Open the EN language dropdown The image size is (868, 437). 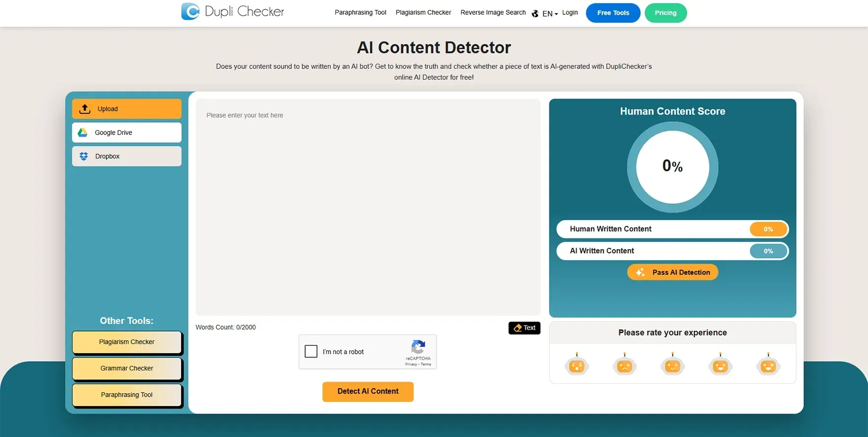coord(549,14)
